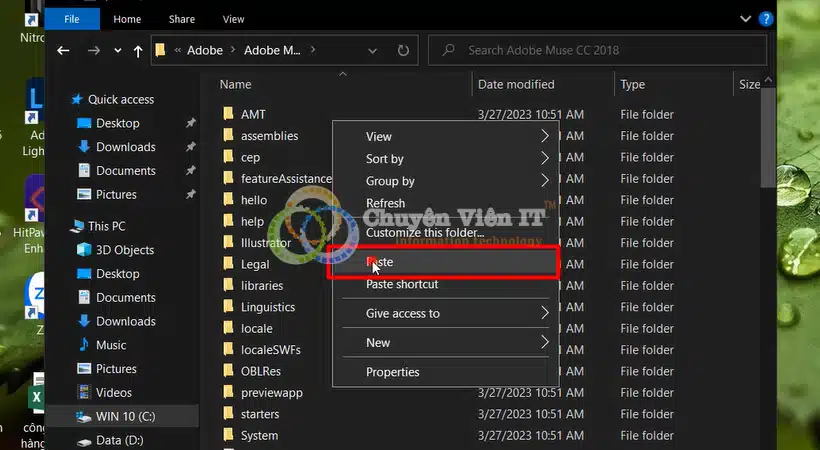Click the Refresh icon in address bar
Viewport: 820px width, 450px height.
(403, 50)
